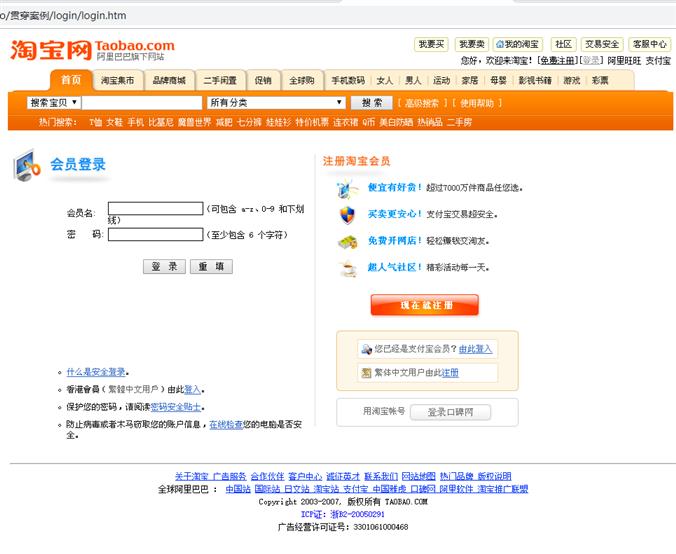The width and height of the screenshot is (676, 554).
Task: Click the Taobao logo
Action: 92,50
